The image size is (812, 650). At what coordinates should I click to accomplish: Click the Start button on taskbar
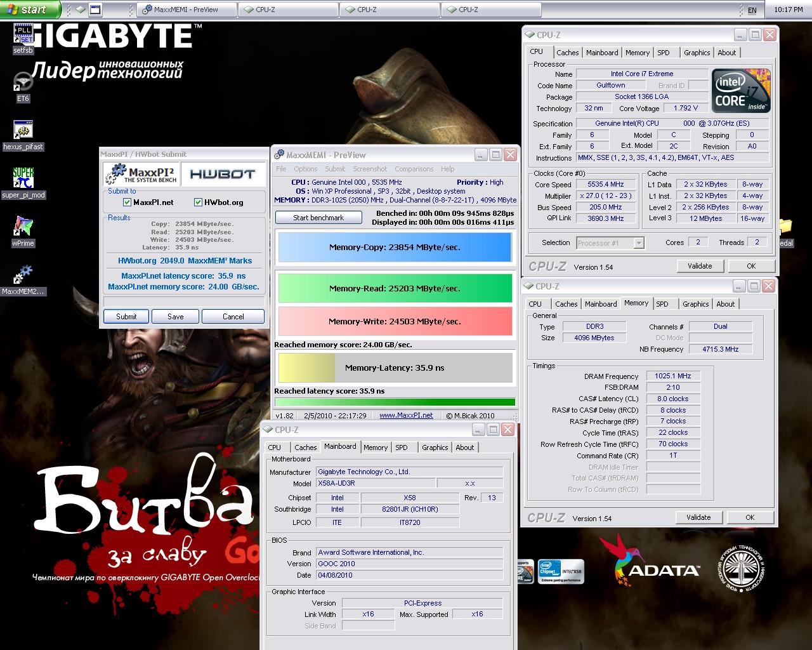(30, 10)
